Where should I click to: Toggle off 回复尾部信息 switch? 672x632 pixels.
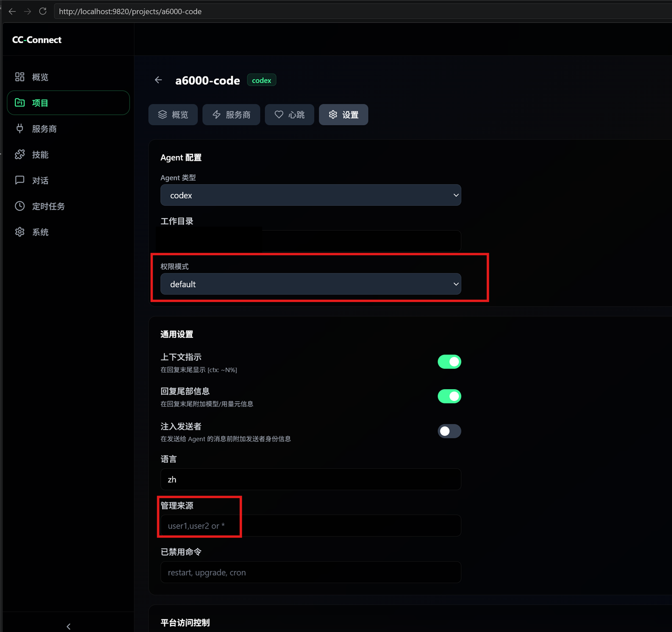click(x=449, y=396)
